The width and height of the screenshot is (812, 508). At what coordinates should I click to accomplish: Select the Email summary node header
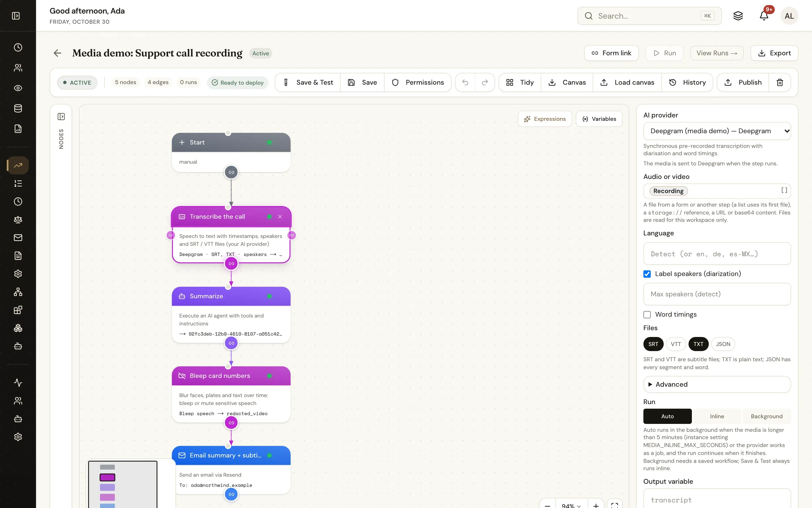pyautogui.click(x=231, y=456)
